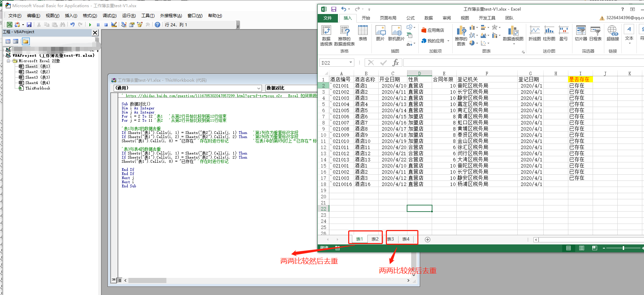This screenshot has width=644, height=295.
Task: Click the fx Insert Function button
Action: (x=396, y=63)
